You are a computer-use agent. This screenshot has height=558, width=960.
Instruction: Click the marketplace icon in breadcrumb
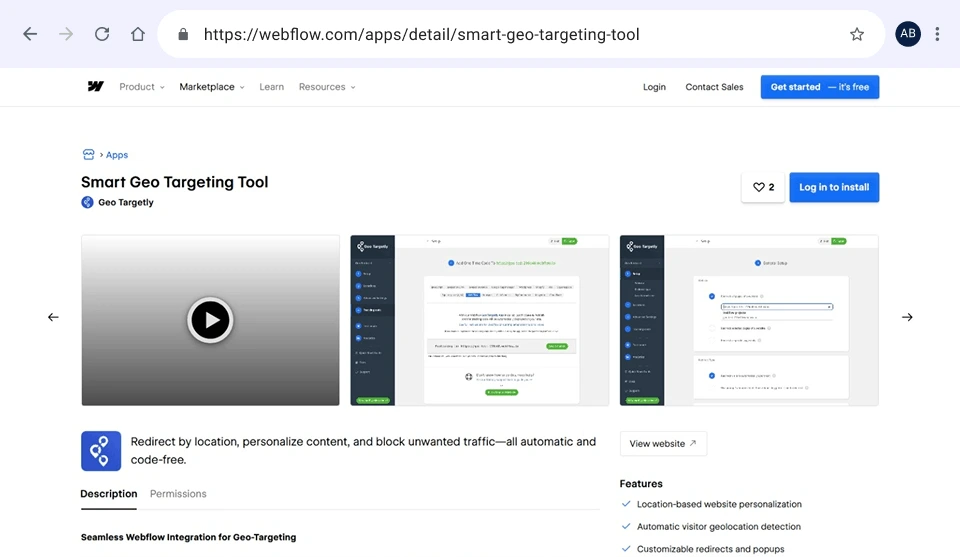coord(89,154)
